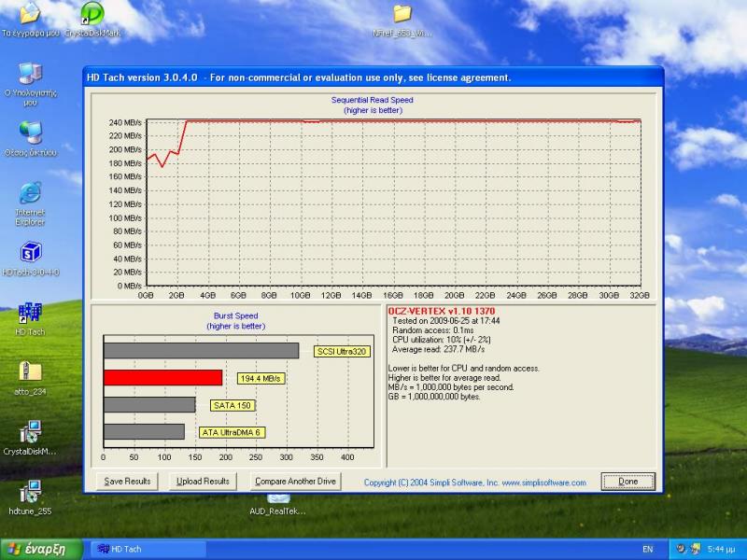This screenshot has width=747, height=560.
Task: Click the 5:44 clock in the tray
Action: [721, 549]
